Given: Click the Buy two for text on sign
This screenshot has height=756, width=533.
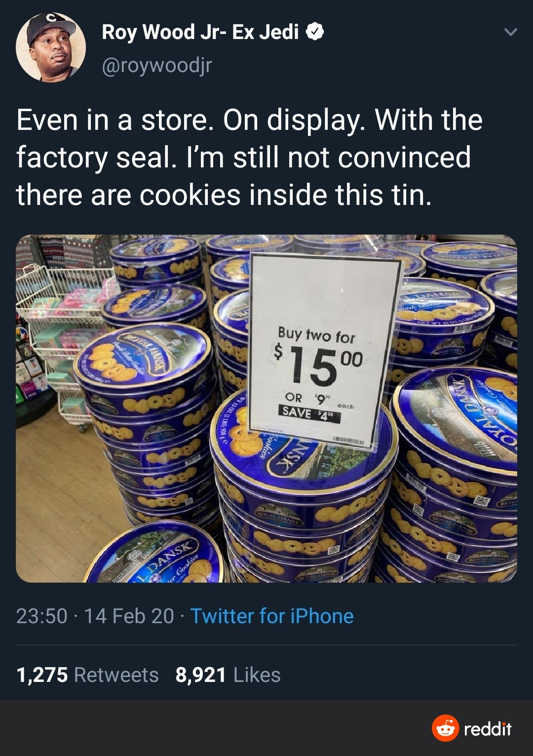Looking at the screenshot, I should [x=316, y=335].
